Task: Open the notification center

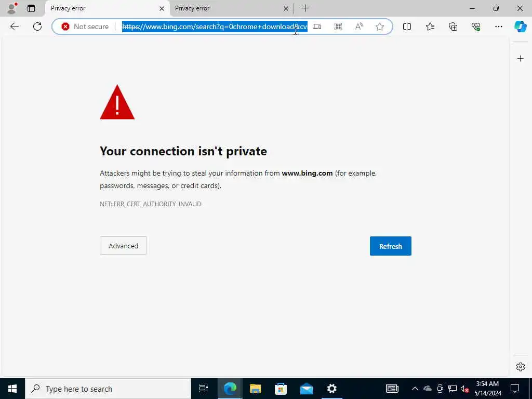Action: (515, 389)
